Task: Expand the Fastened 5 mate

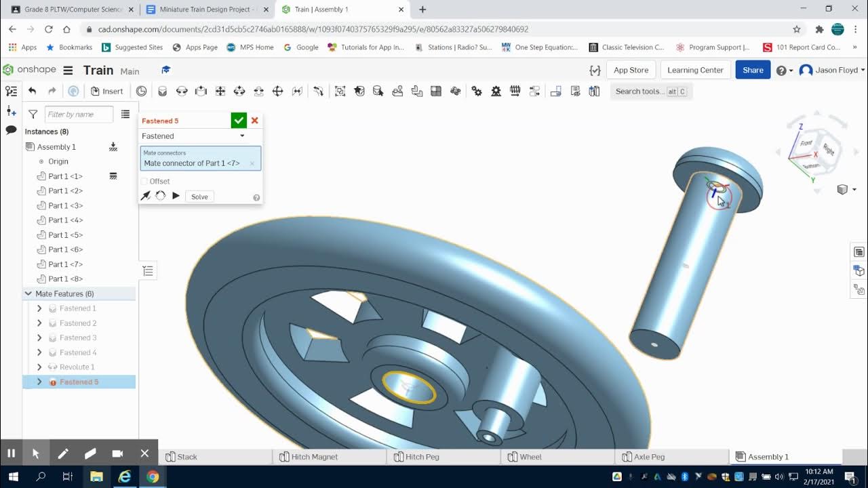Action: [39, 382]
